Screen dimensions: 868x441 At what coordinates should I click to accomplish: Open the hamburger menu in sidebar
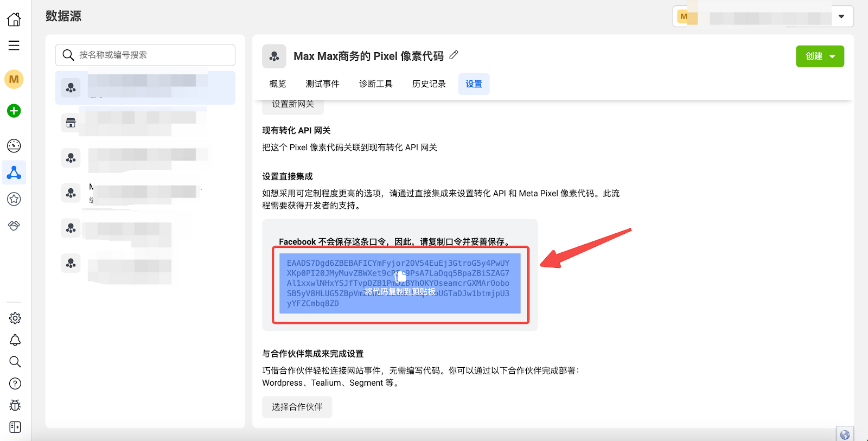pos(14,46)
